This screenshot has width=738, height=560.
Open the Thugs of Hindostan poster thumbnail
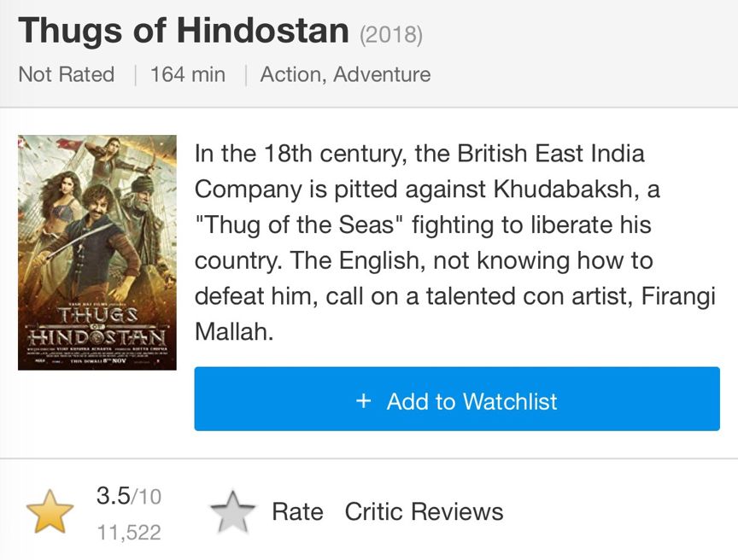click(97, 252)
